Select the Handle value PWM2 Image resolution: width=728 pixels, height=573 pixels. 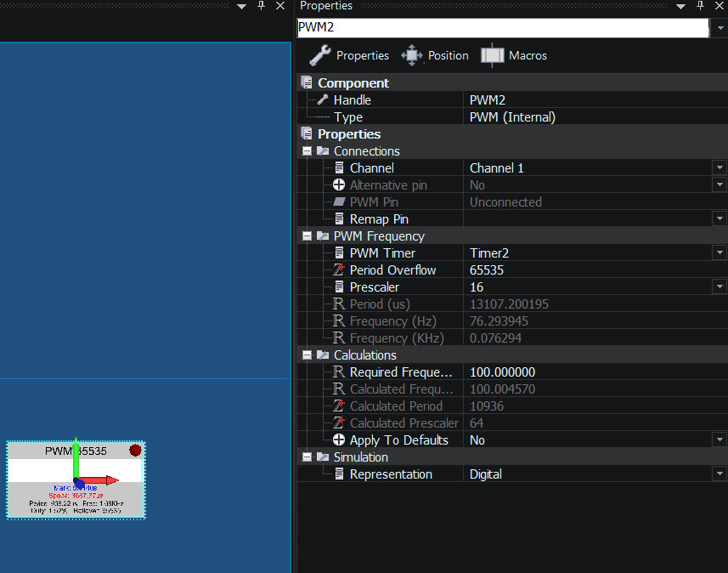488,100
